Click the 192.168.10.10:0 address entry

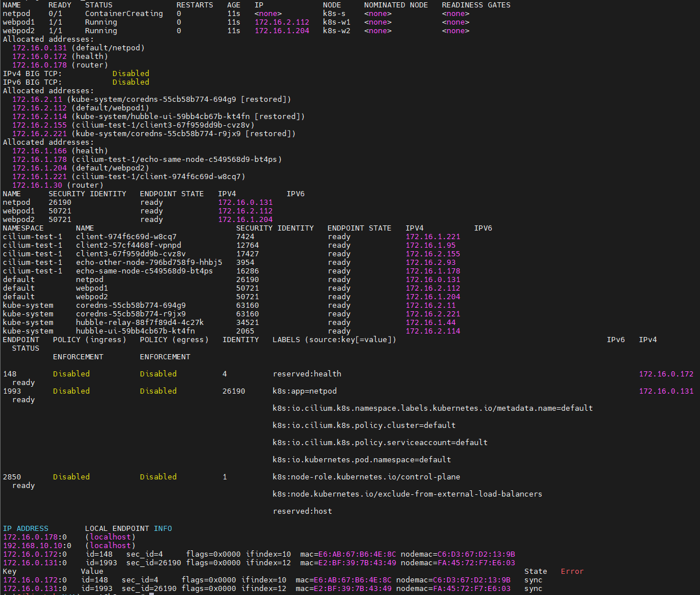pyautogui.click(x=37, y=546)
